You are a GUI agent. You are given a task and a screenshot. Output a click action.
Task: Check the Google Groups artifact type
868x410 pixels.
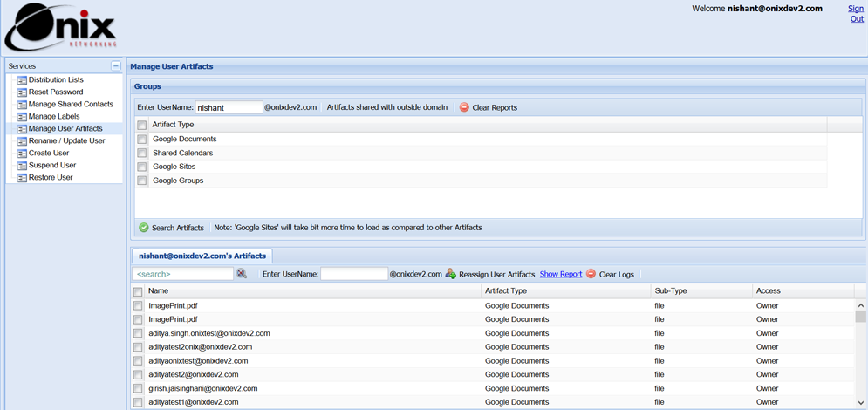click(x=141, y=181)
